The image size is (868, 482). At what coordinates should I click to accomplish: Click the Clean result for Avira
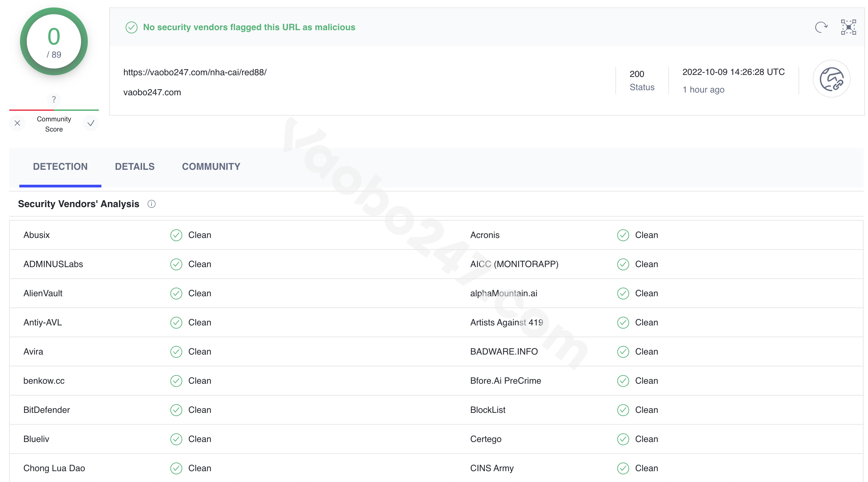(x=200, y=352)
